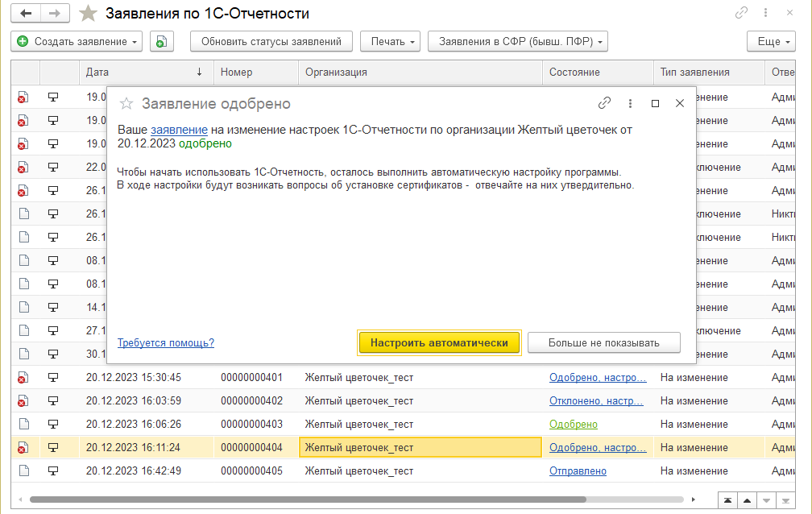Viewport: 812px width, 514px height.
Task: Click Настроить автоматически button
Action: (439, 343)
